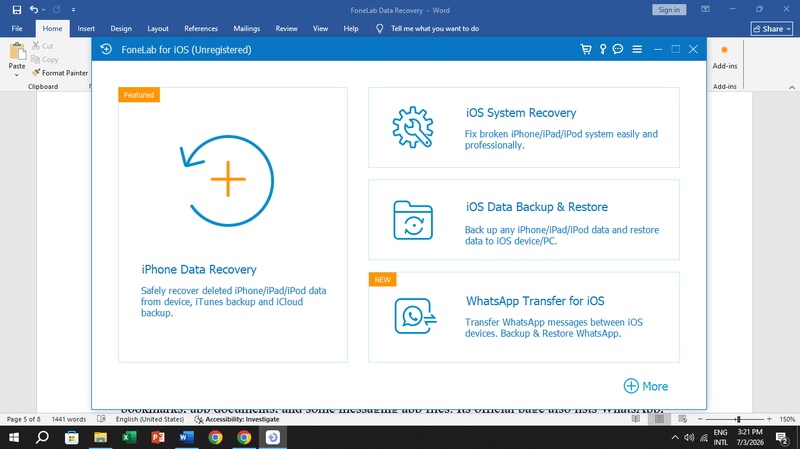
Task: Switch to the Layout tab
Action: [158, 29]
